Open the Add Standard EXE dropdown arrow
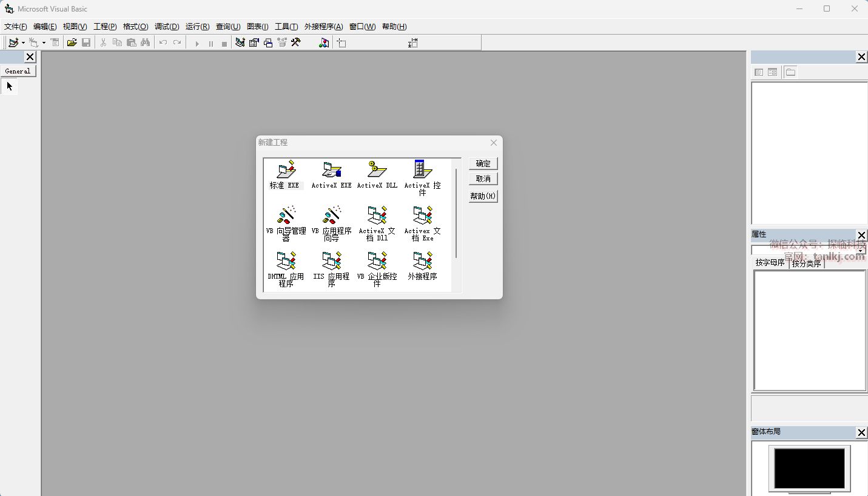The width and height of the screenshot is (868, 496). [x=23, y=42]
